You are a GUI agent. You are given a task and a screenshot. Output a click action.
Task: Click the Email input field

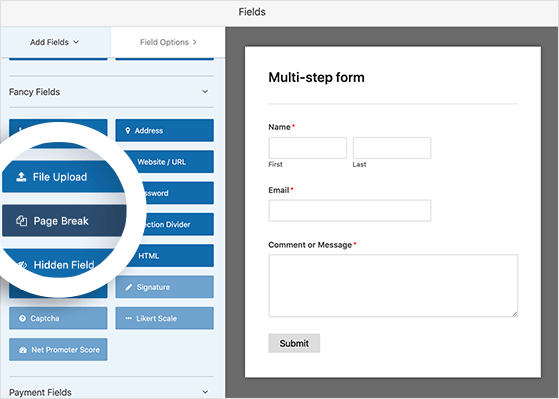point(350,210)
